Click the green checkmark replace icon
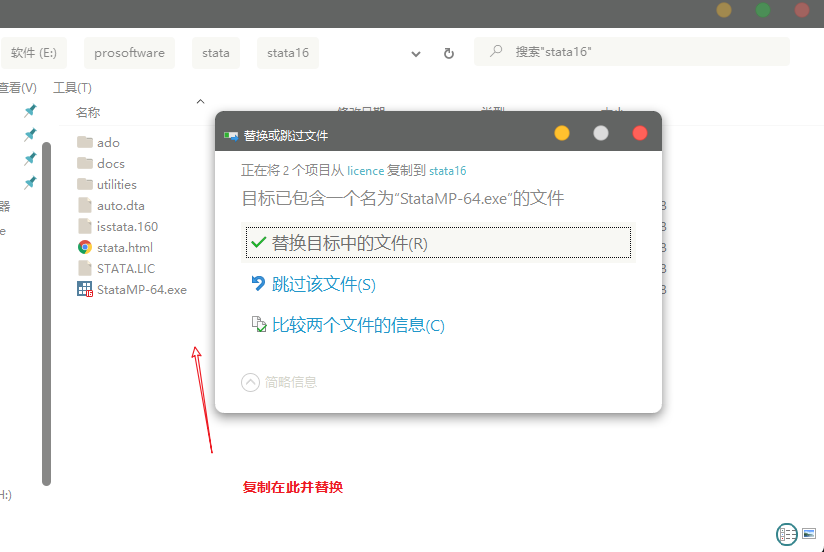Screen dimensions: 824x552 [x=259, y=243]
